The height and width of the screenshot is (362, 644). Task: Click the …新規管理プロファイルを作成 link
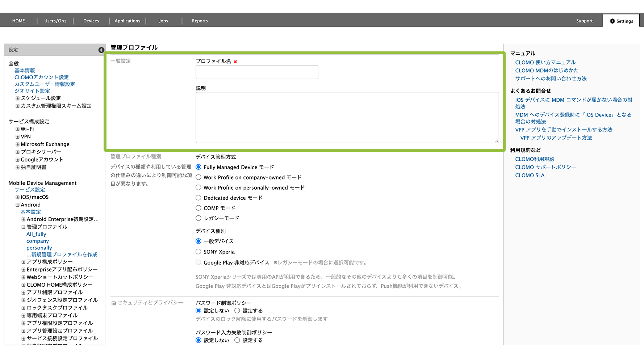[62, 254]
